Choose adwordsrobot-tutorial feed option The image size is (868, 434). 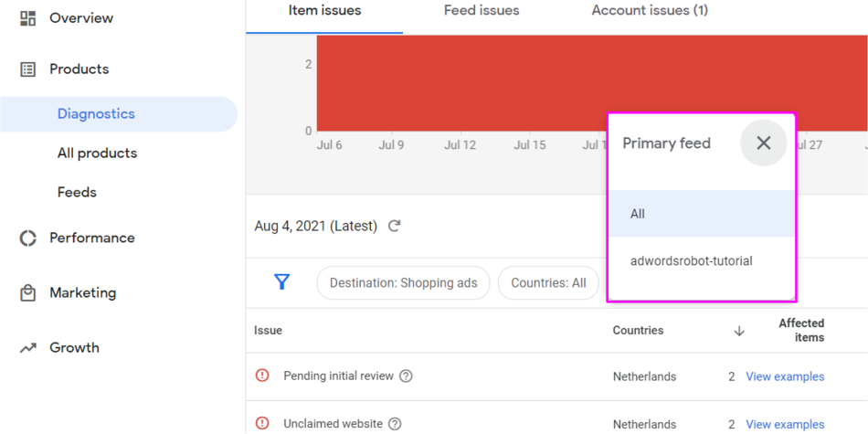(x=692, y=261)
